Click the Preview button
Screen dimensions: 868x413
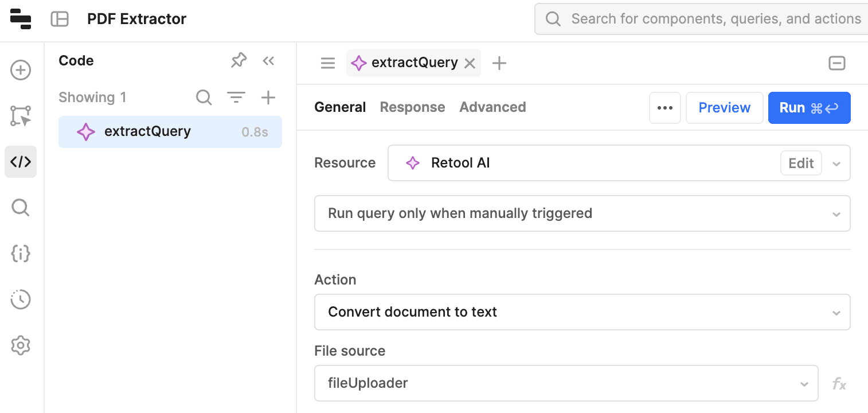click(x=724, y=108)
